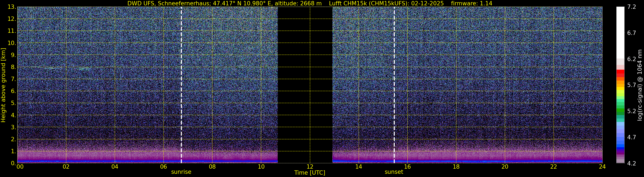Click the height axis tick label 3

click(13, 127)
